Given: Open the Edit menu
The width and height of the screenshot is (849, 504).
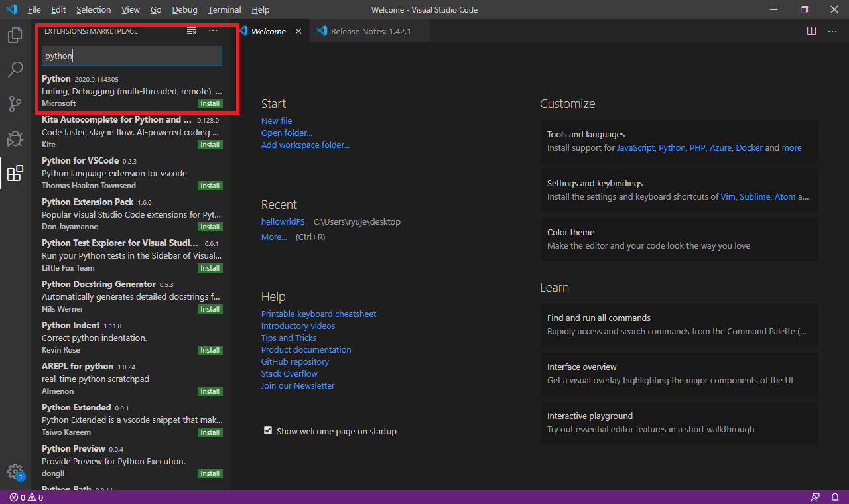Looking at the screenshot, I should pyautogui.click(x=58, y=10).
